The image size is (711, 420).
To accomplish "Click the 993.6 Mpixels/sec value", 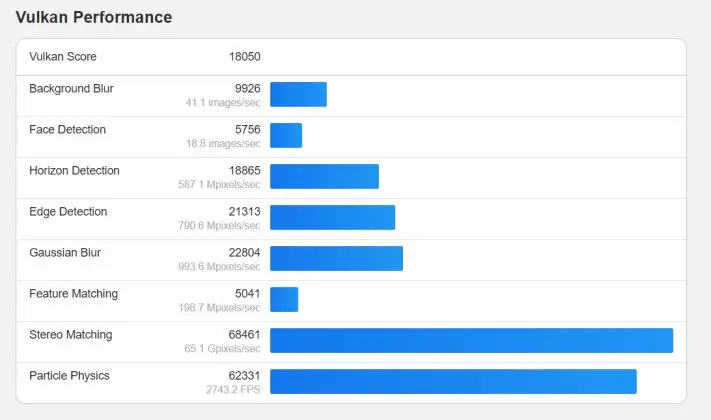I will tap(219, 267).
